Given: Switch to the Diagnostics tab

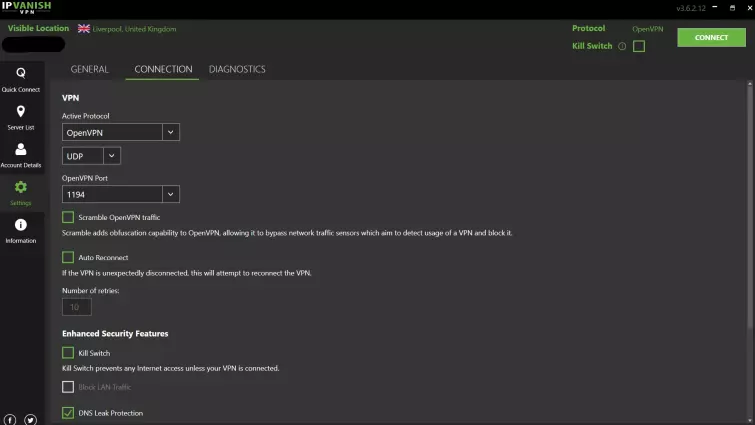Looking at the screenshot, I should (237, 69).
